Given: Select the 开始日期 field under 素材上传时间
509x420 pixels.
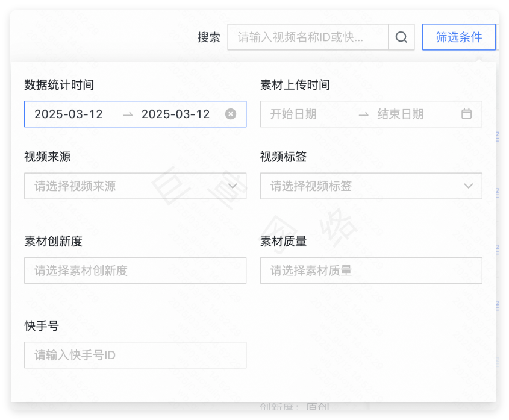Looking at the screenshot, I should [307, 114].
